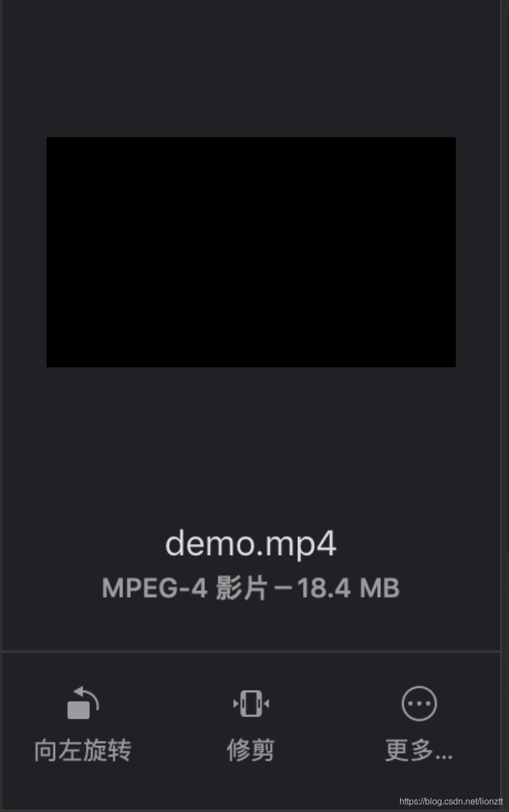Open the blog.csdn.net/lionztt watermark link
The image size is (509, 812).
[x=451, y=801]
